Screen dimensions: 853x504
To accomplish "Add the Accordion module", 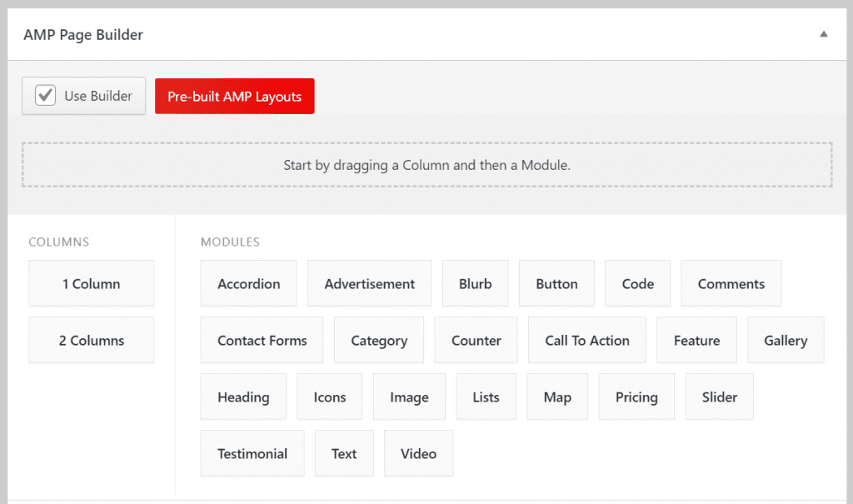I will coord(248,283).
